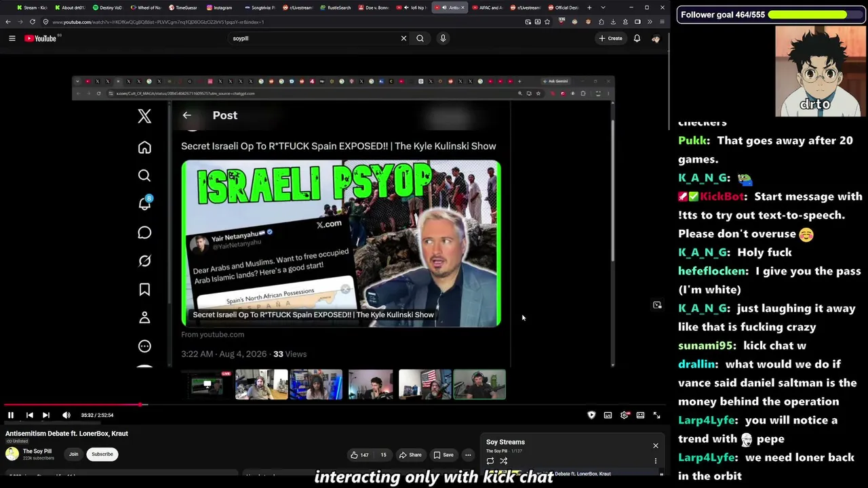This screenshot has height=488, width=868.
Task: Go to X Home in the video
Action: pyautogui.click(x=144, y=148)
